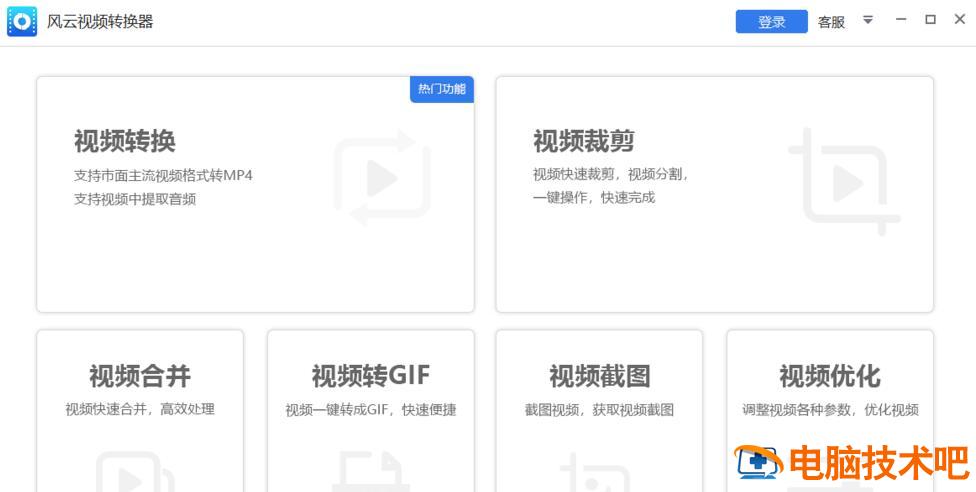Click text 截图视频，获取视频截图
Screen dimensions: 976x492
[x=599, y=410]
